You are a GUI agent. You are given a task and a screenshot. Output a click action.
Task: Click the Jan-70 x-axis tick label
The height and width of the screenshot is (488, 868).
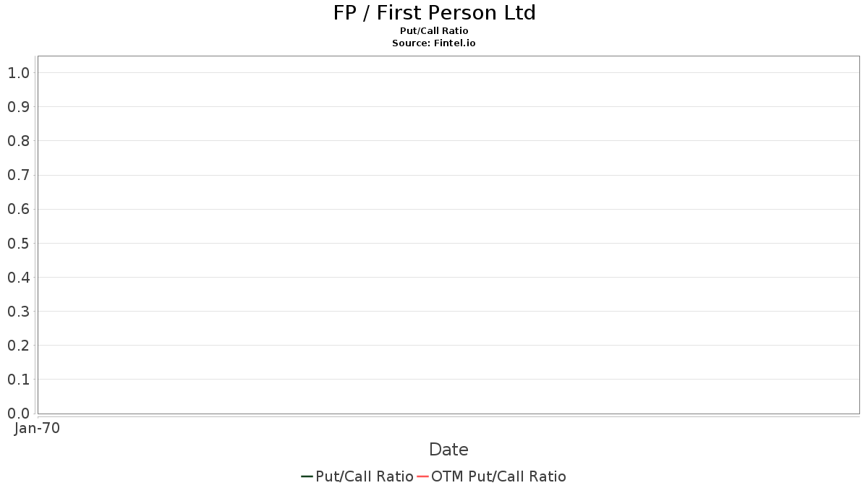pyautogui.click(x=37, y=428)
